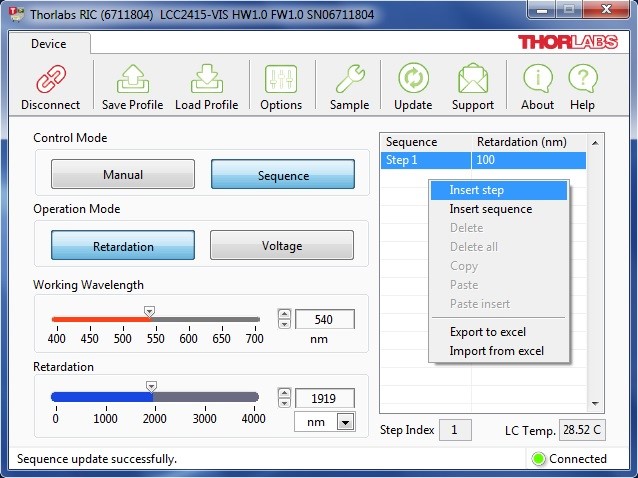Open the Support envelope icon
The height and width of the screenshot is (478, 638).
472,79
